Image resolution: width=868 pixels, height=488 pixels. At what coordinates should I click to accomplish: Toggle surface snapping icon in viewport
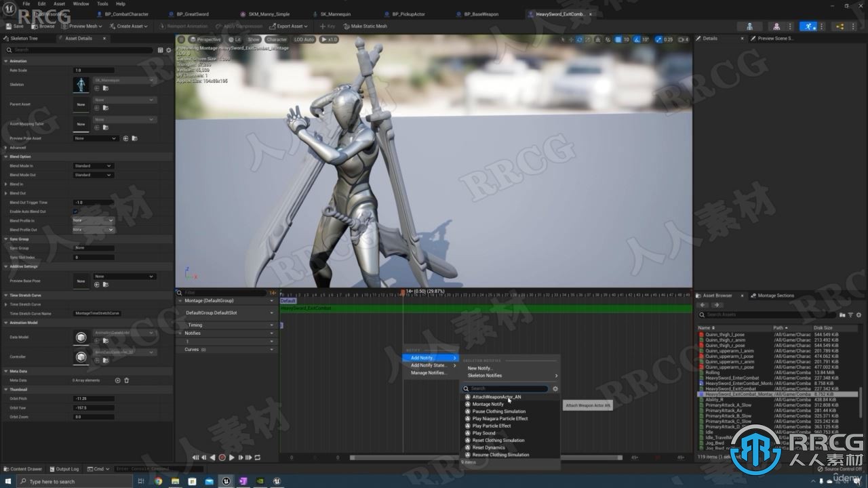click(608, 39)
